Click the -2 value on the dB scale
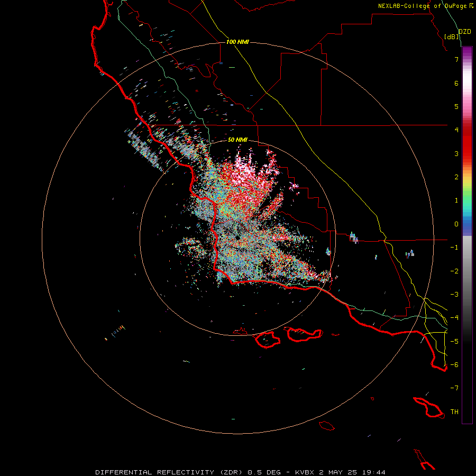 coord(454,271)
